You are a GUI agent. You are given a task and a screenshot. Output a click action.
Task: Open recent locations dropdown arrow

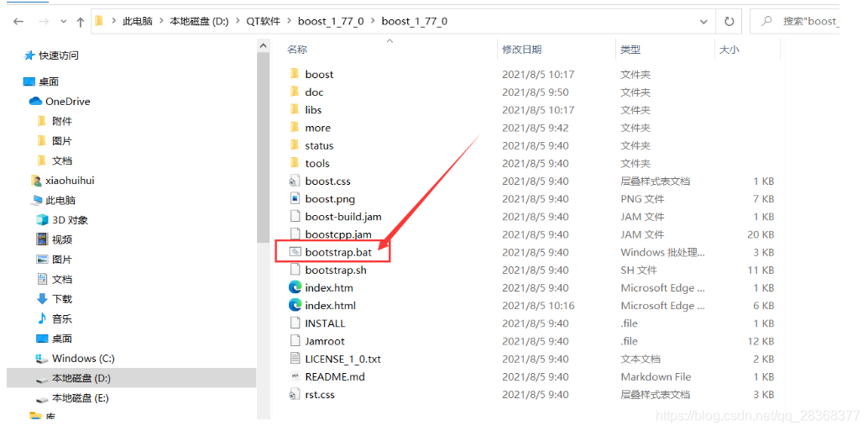tap(64, 22)
